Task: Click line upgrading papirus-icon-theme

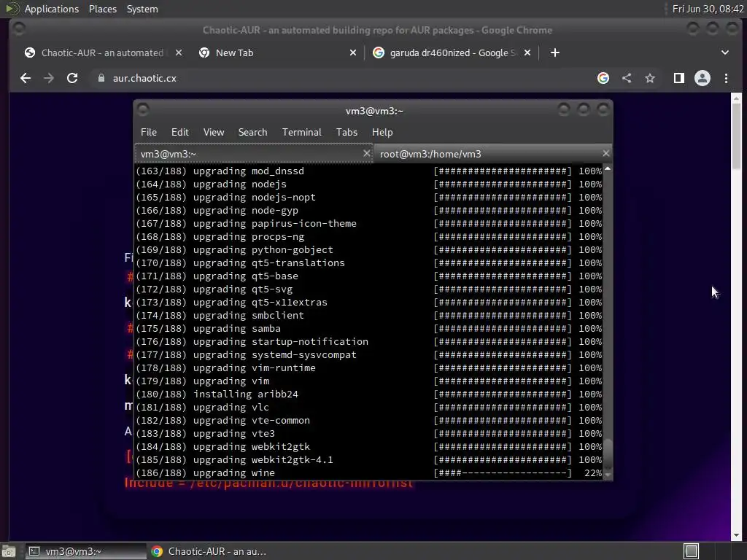Action: click(x=368, y=223)
